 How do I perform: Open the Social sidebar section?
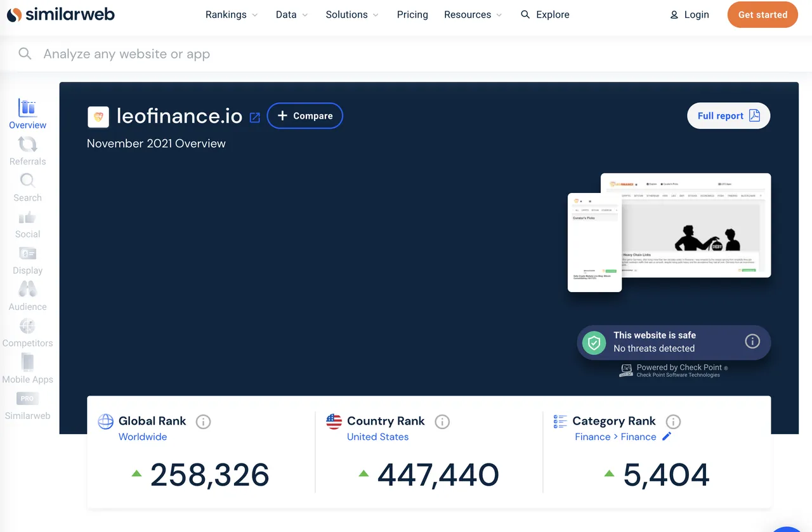coord(28,225)
